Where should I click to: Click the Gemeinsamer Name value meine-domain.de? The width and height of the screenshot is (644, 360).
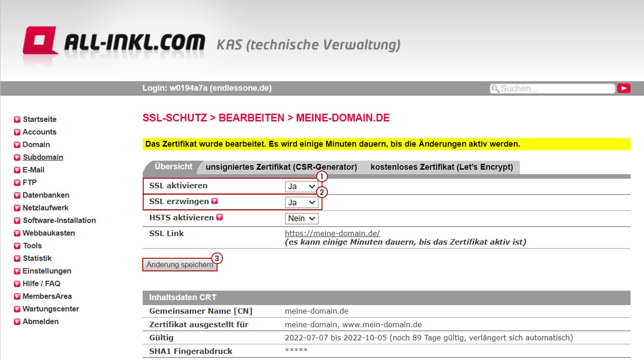coord(317,311)
